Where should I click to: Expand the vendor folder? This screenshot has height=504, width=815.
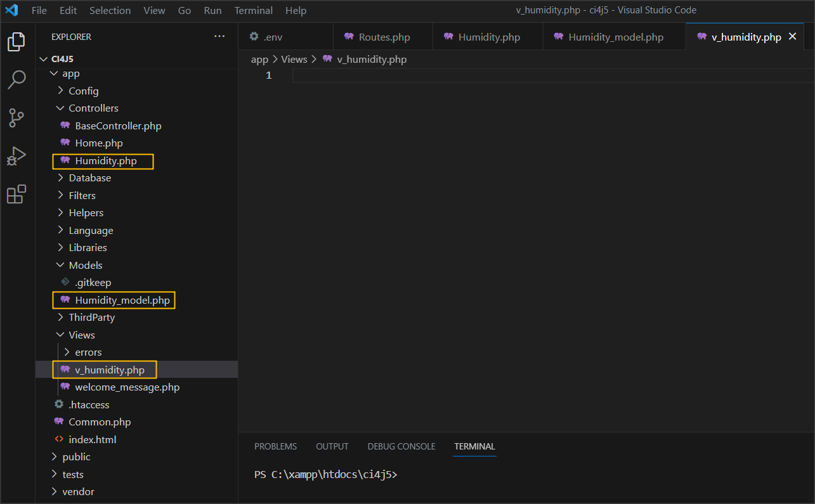coord(54,491)
